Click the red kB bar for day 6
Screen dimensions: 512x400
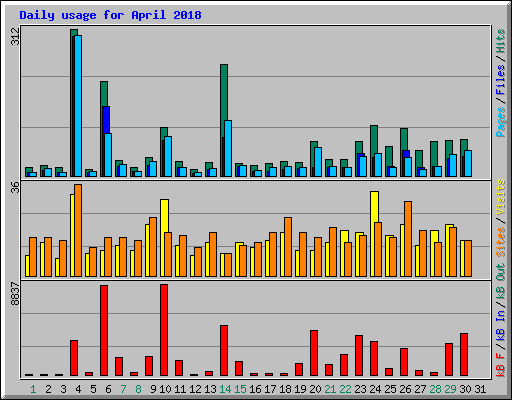coord(104,330)
